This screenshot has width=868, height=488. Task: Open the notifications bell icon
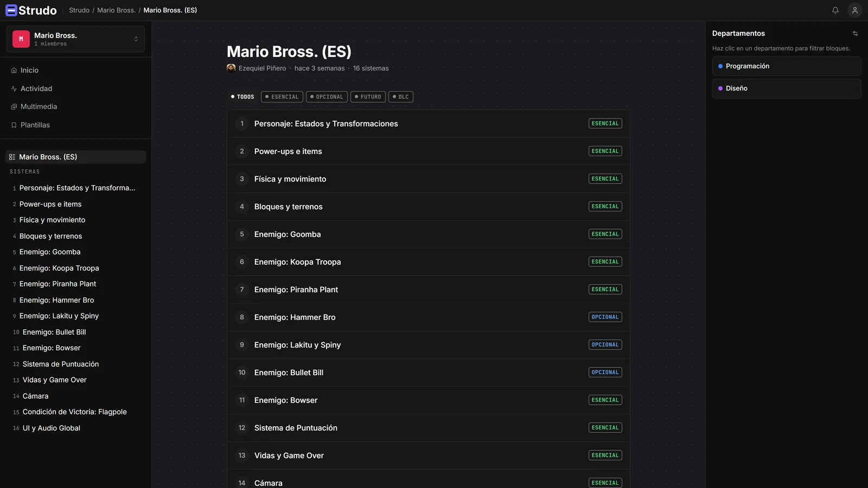coord(835,10)
